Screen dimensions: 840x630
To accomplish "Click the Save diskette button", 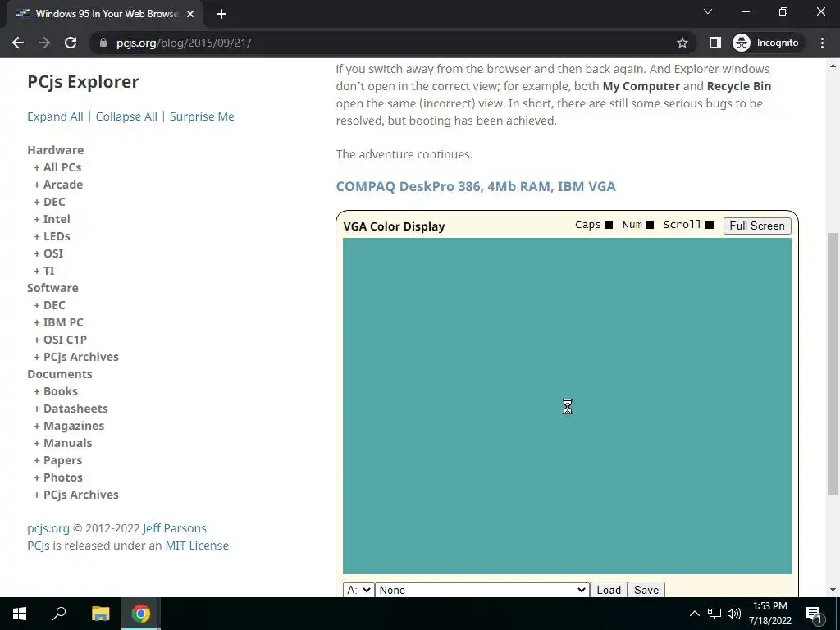I will 646,590.
